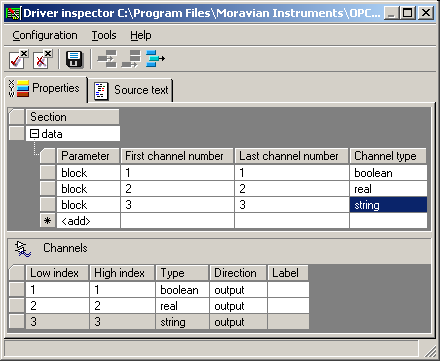Viewport: 440px width, 361px height.
Task: Open the Tools menu
Action: 104,35
